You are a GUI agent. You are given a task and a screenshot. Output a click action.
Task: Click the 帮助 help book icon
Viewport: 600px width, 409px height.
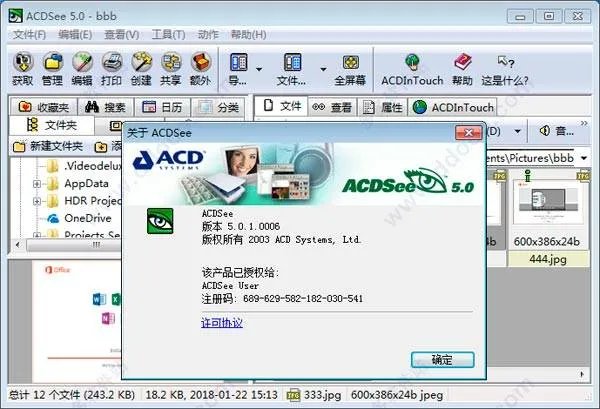[462, 62]
